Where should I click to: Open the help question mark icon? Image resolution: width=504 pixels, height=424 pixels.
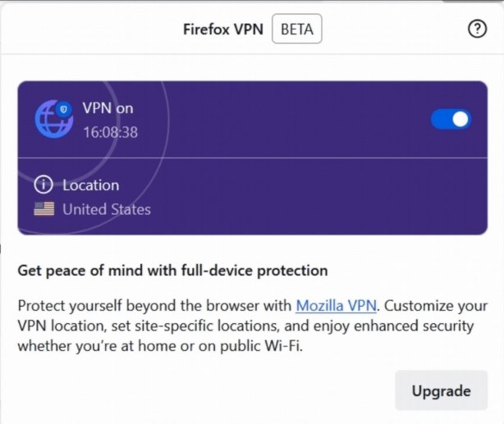pyautogui.click(x=477, y=30)
